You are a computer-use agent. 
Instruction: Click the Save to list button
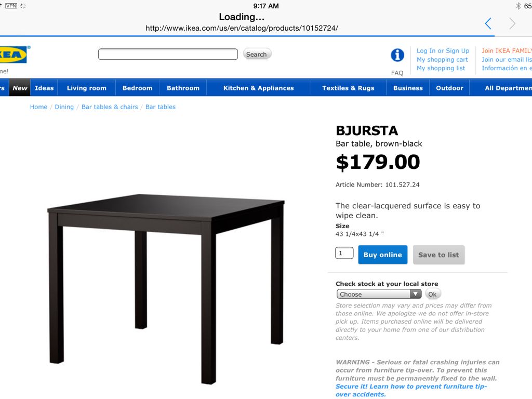[438, 255]
